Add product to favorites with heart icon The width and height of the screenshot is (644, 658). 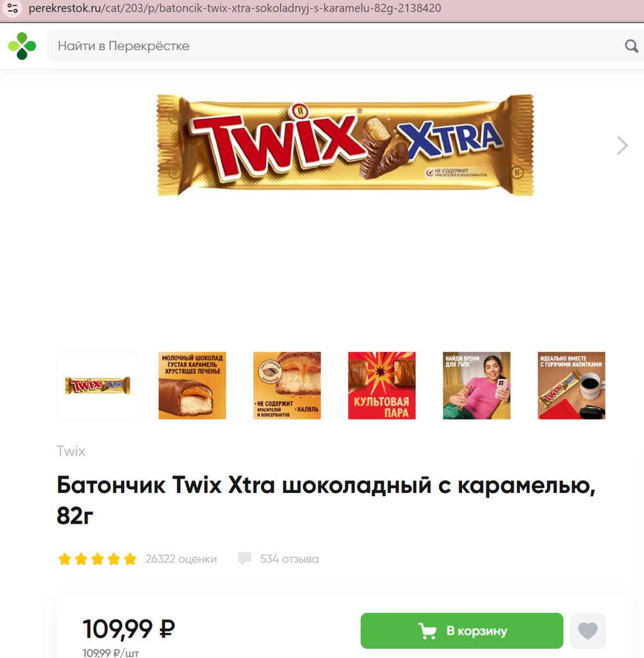587,630
